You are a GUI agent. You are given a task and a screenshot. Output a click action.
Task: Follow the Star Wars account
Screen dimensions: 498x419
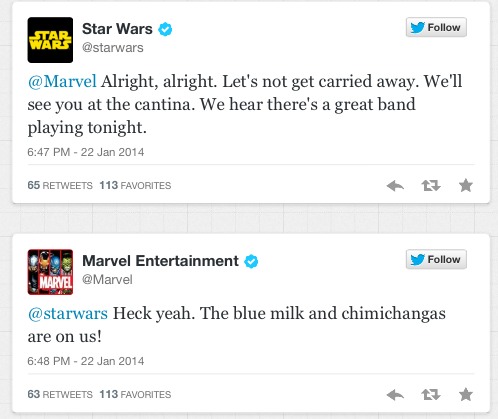[x=436, y=27]
